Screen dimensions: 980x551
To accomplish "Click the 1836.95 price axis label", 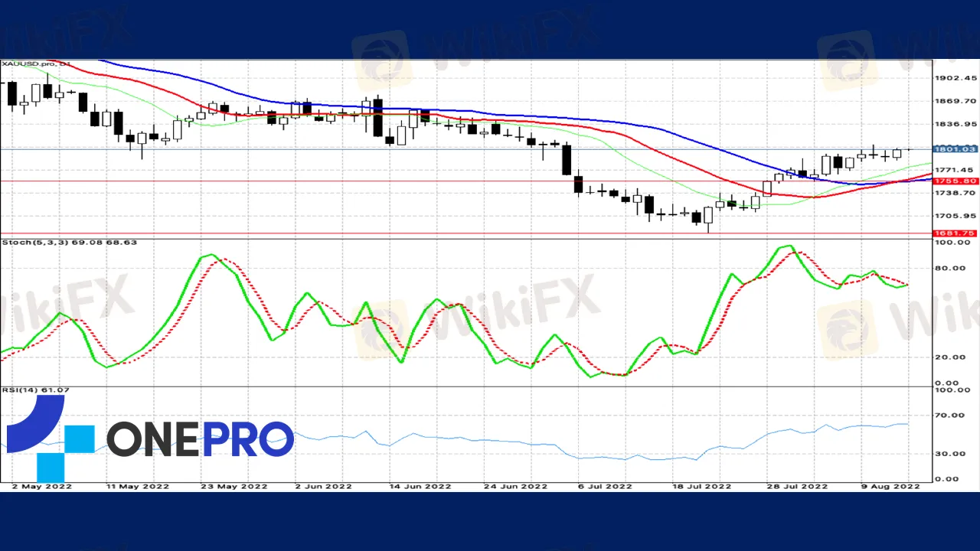I will coord(955,124).
